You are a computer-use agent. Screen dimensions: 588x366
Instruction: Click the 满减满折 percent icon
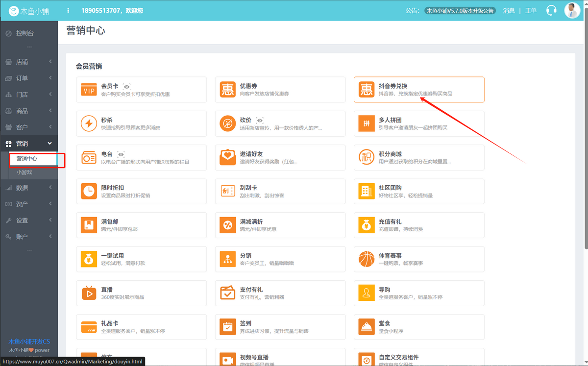tap(228, 225)
